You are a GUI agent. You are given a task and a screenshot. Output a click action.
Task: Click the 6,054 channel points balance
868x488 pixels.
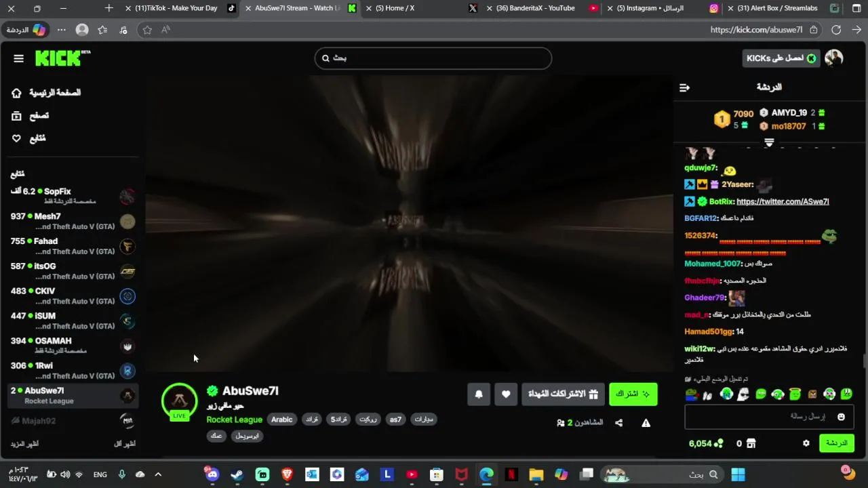coord(706,443)
